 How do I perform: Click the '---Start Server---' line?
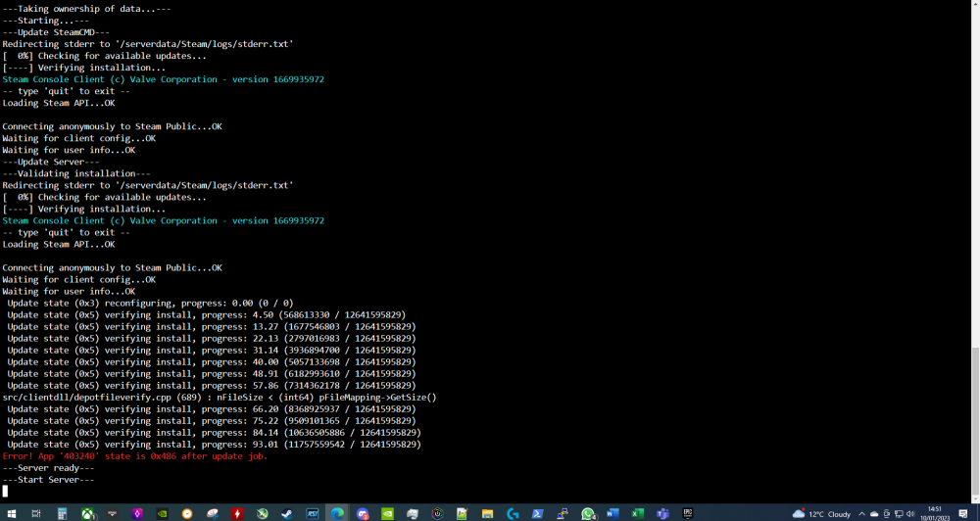(48, 480)
